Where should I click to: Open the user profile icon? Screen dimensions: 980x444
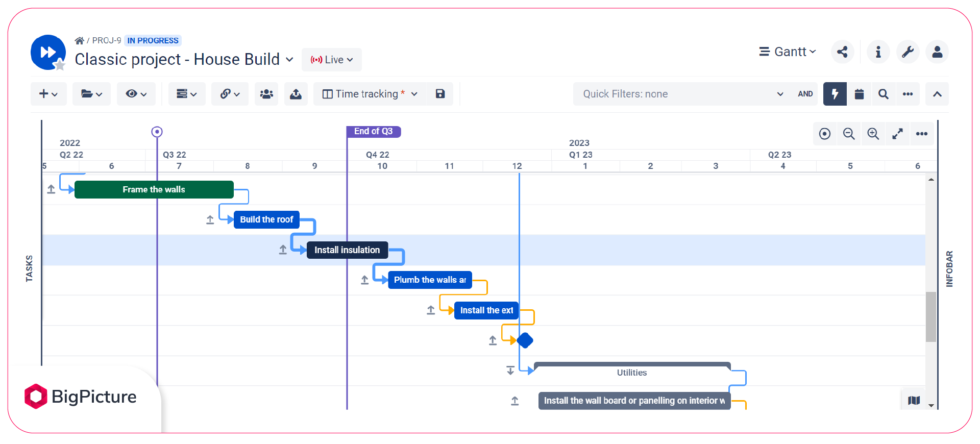pyautogui.click(x=937, y=52)
